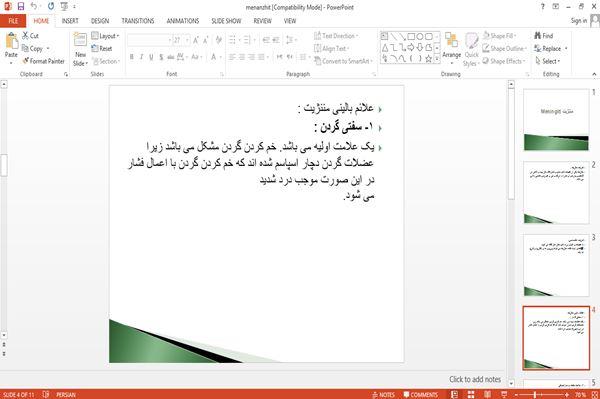Expand the Section dropdown
The image size is (600, 399).
click(106, 61)
